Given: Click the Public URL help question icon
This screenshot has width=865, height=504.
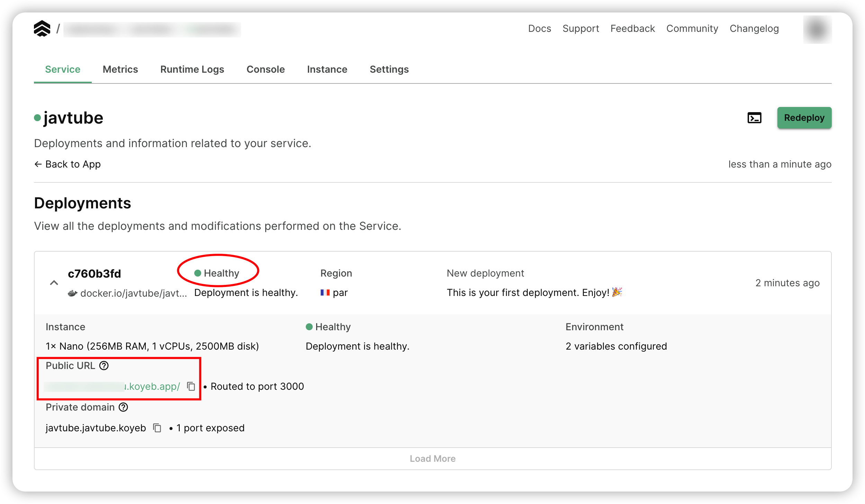Looking at the screenshot, I should pyautogui.click(x=104, y=366).
